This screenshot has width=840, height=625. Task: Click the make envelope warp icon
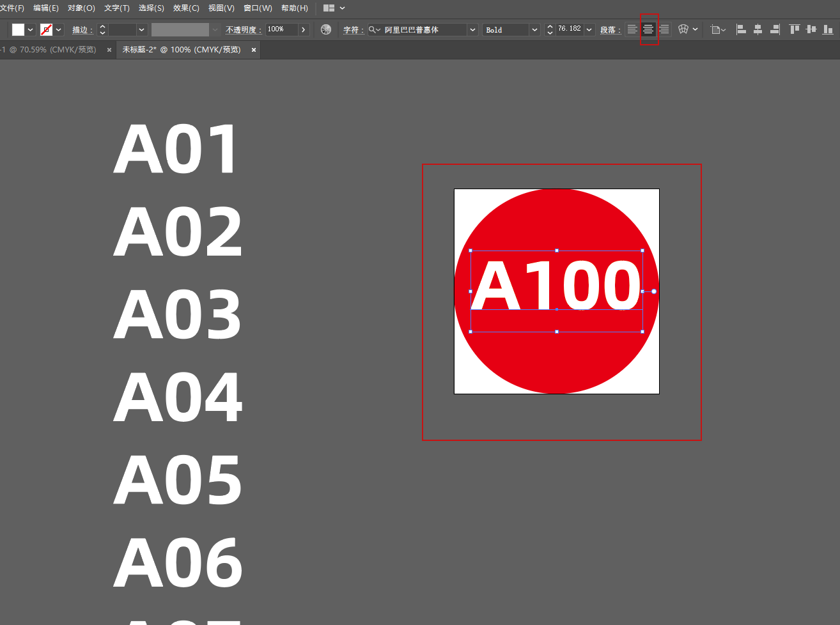coord(683,29)
